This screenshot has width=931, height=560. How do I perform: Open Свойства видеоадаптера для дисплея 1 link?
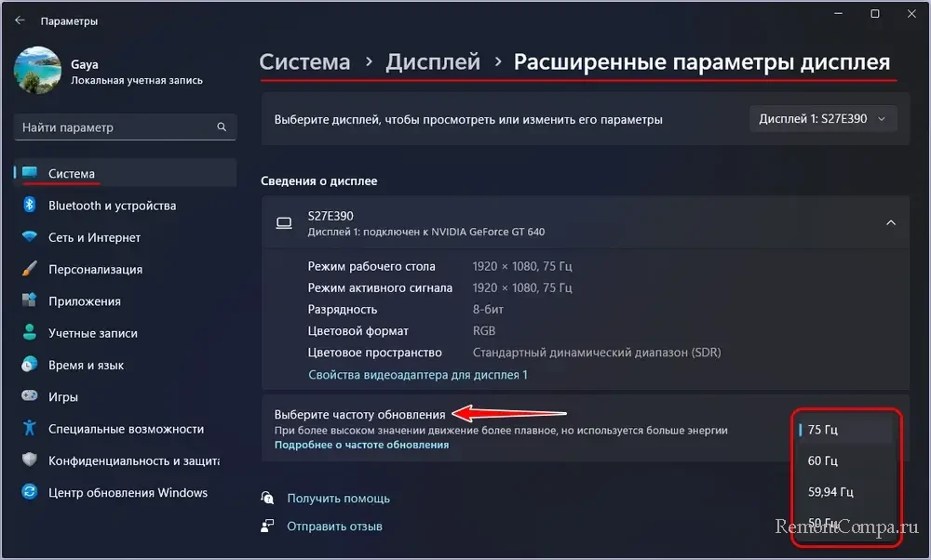tap(418, 375)
